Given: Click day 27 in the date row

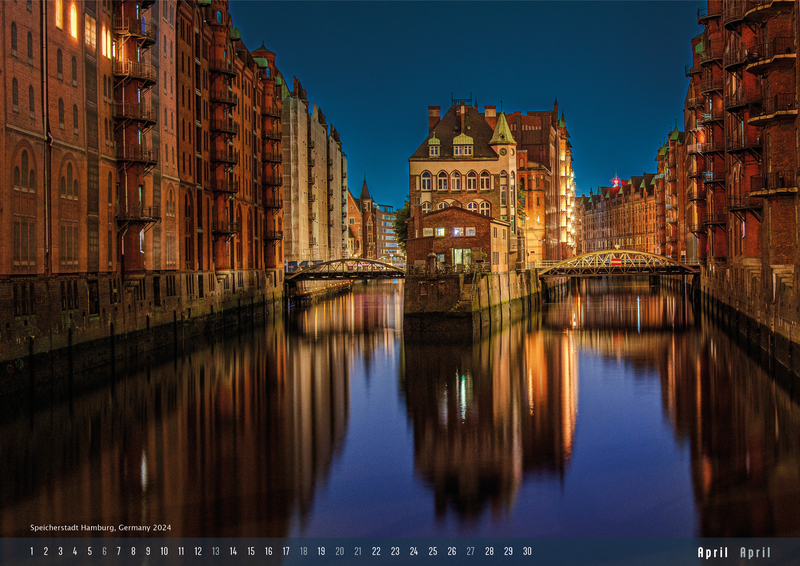Looking at the screenshot, I should (470, 551).
